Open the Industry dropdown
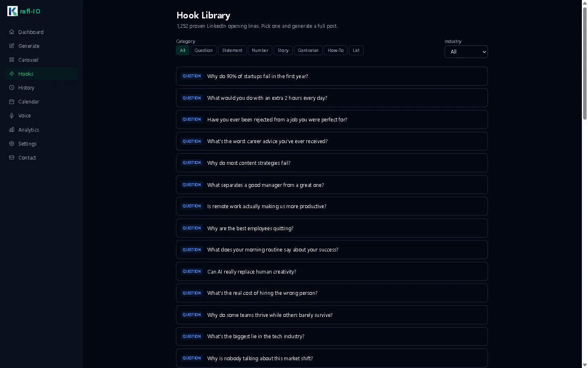The height and width of the screenshot is (368, 588). pos(466,52)
